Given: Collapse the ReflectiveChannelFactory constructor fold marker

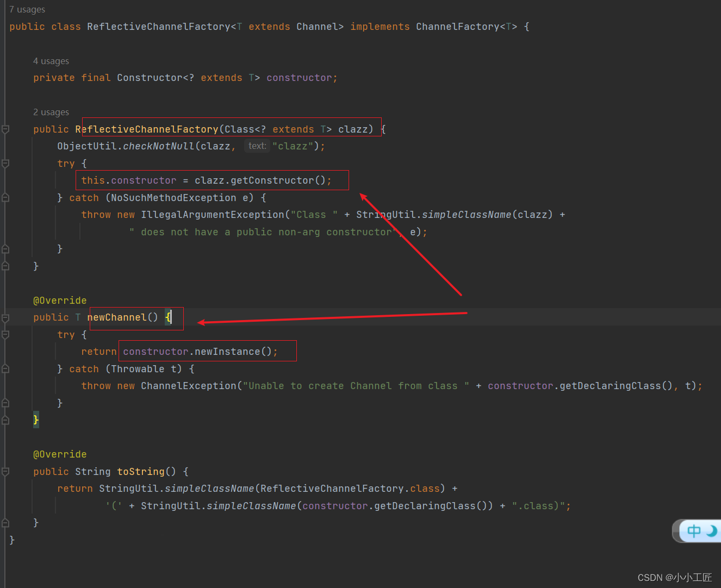Looking at the screenshot, I should 5,129.
